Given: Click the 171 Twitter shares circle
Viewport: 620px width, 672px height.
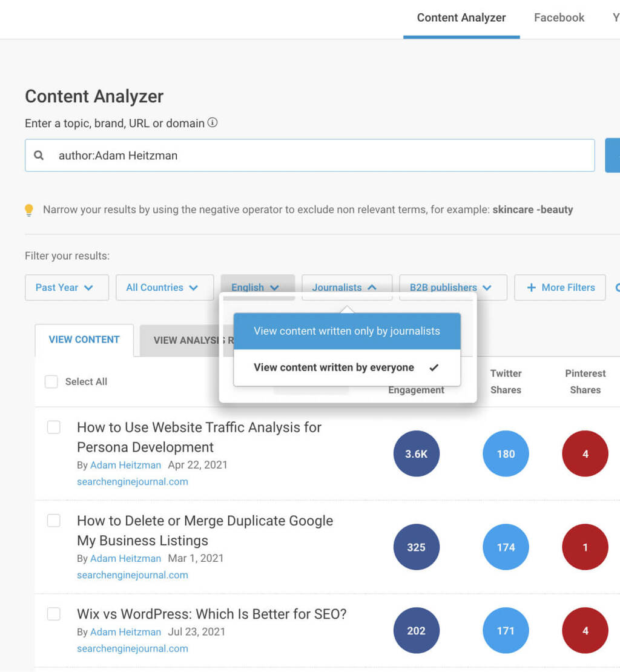Looking at the screenshot, I should tap(506, 631).
